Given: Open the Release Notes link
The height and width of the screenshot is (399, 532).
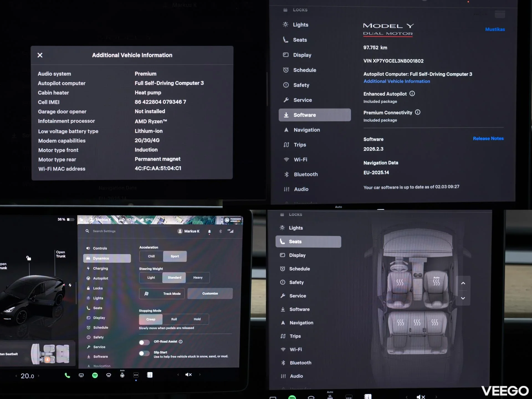Looking at the screenshot, I should coord(488,139).
